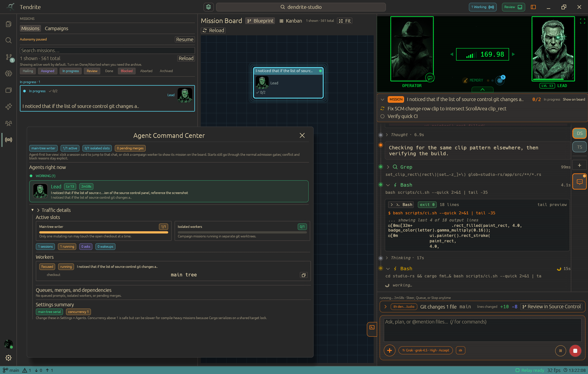Screen dimensions: 588x374
Task: Click the layers icon beside search bar
Action: (208, 7)
